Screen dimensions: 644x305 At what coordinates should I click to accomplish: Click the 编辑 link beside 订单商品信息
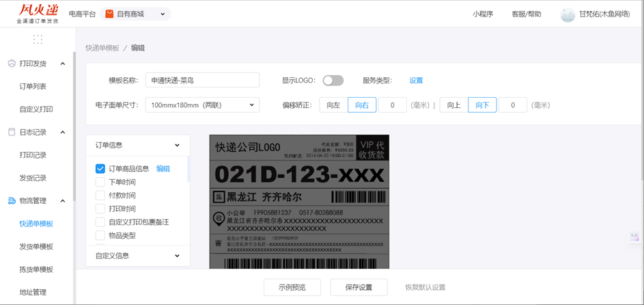[163, 168]
